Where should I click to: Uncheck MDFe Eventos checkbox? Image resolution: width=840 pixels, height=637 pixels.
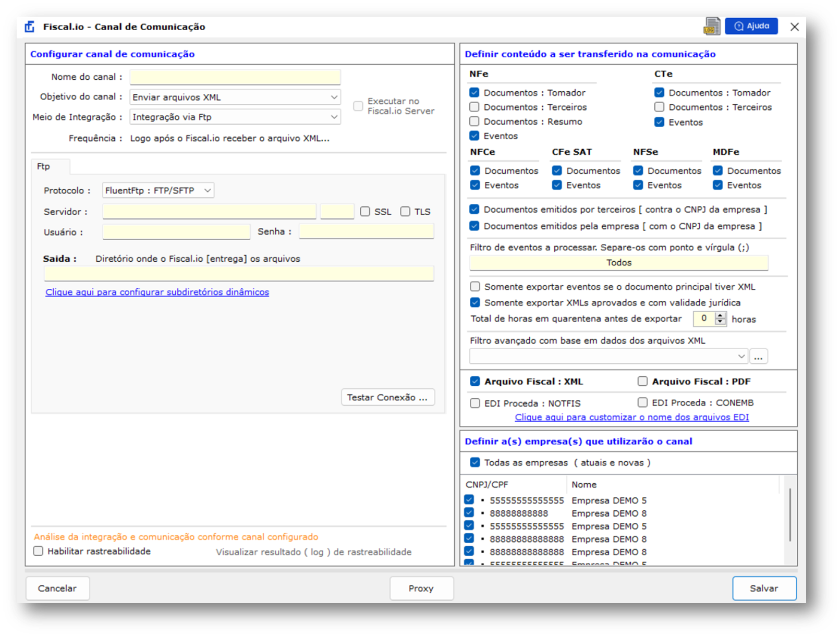pos(717,185)
